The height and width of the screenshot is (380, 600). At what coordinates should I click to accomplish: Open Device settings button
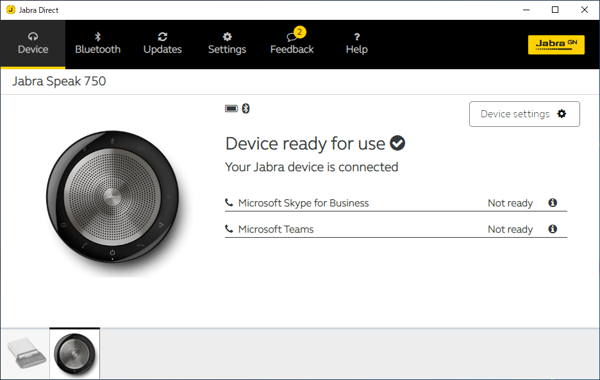(x=524, y=114)
